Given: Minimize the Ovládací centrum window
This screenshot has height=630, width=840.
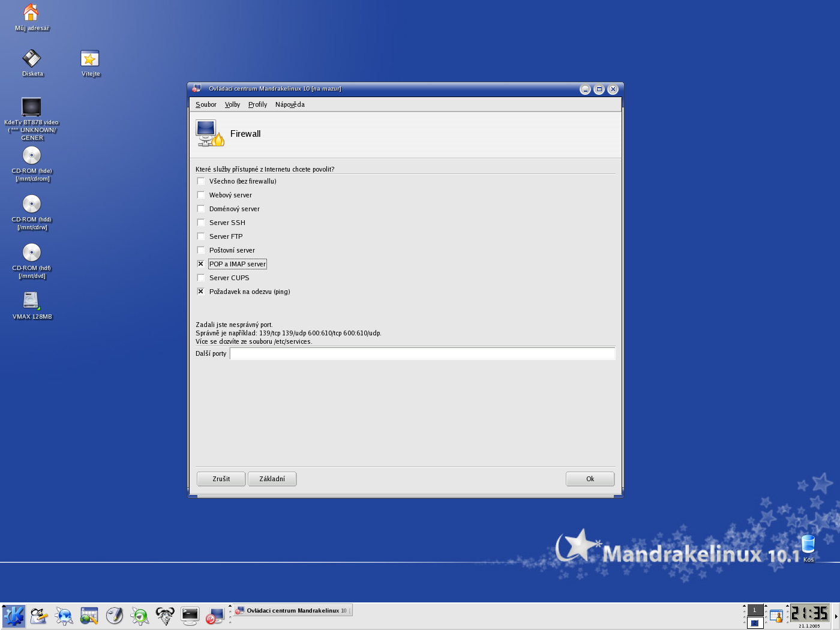Looking at the screenshot, I should coord(585,89).
